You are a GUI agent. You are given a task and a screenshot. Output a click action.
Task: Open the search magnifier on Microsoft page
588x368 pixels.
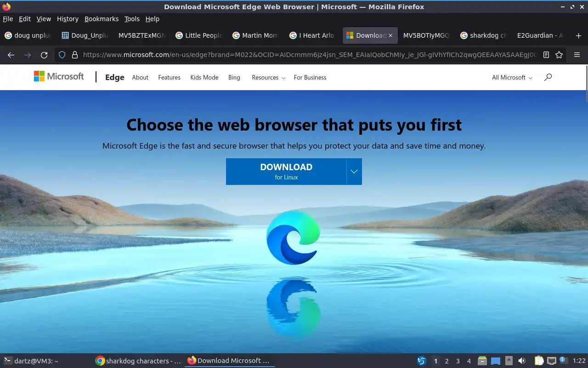pos(548,77)
